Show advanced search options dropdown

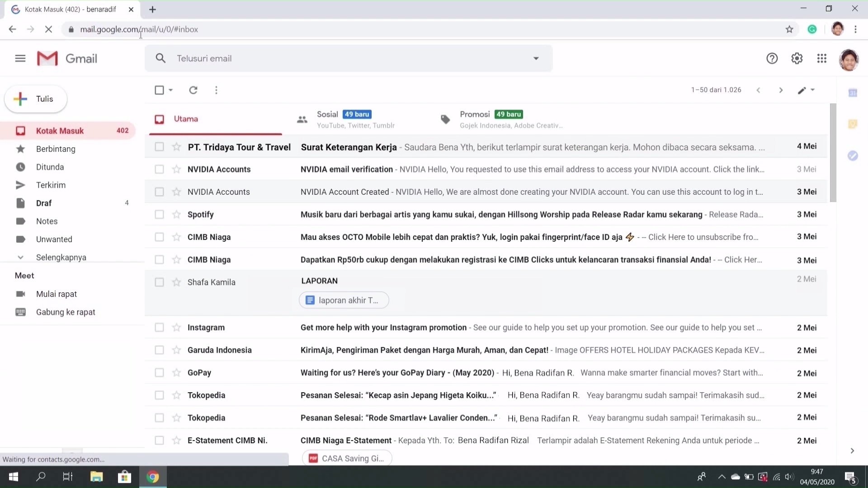click(536, 58)
